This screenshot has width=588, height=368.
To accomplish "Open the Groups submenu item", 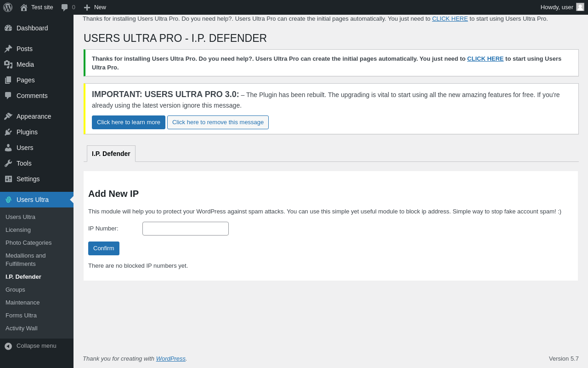I will click(x=15, y=290).
